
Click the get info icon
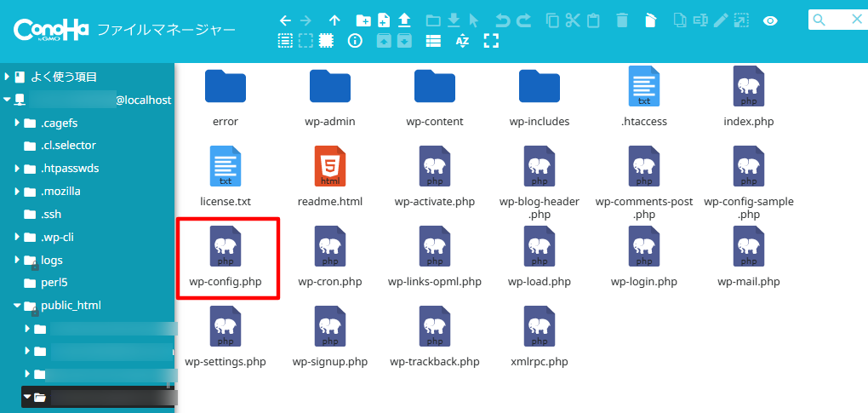pyautogui.click(x=356, y=40)
